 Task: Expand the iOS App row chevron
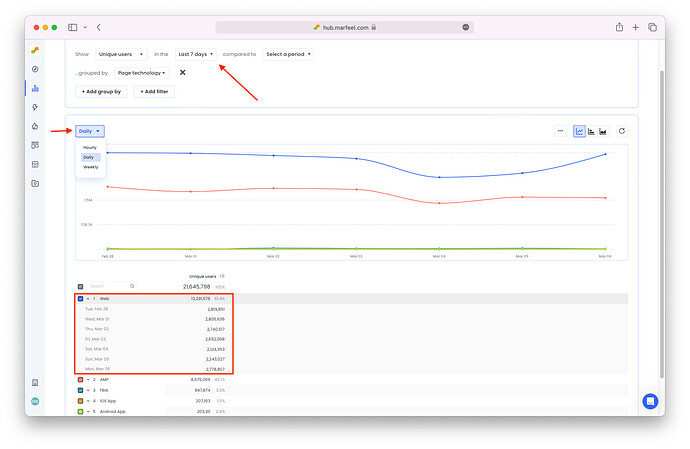[x=88, y=401]
